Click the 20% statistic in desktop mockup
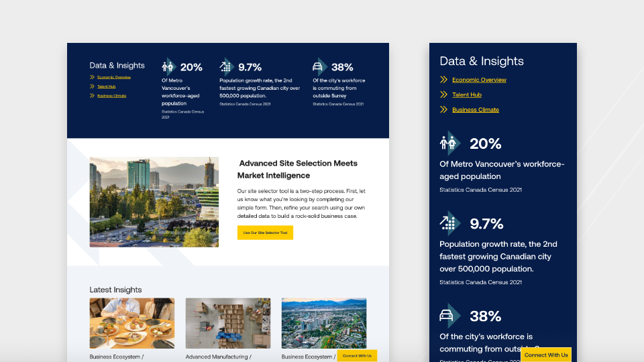Screen dimensions: 644x362 (x=191, y=67)
